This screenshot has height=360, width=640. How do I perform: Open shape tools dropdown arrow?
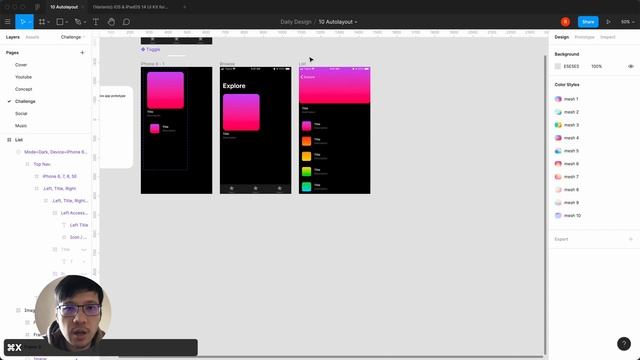point(67,22)
